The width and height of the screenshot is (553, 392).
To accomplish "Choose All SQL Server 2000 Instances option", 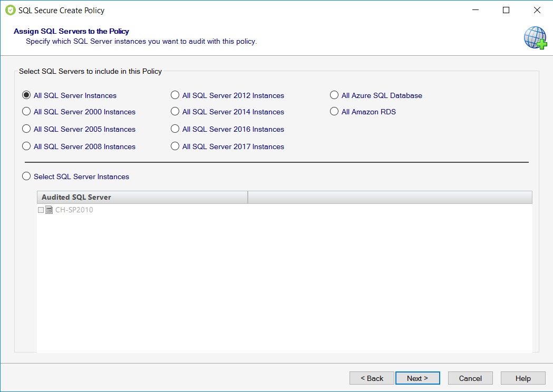I will (26, 112).
